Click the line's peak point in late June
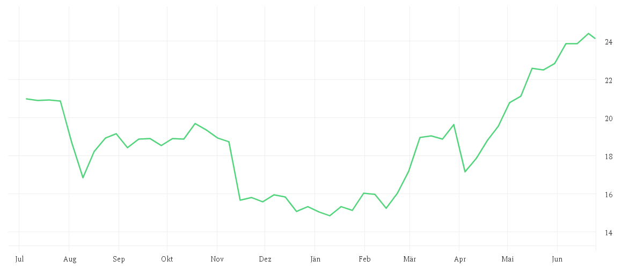 click(589, 33)
